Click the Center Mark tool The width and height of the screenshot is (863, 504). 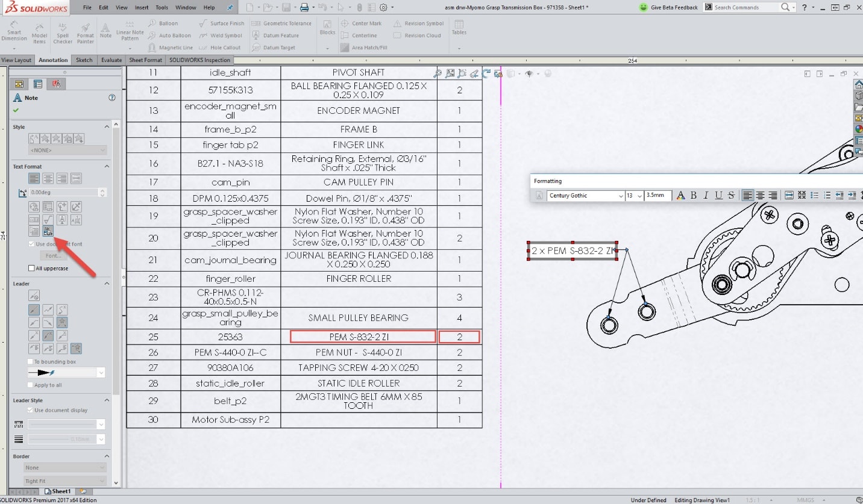click(361, 23)
